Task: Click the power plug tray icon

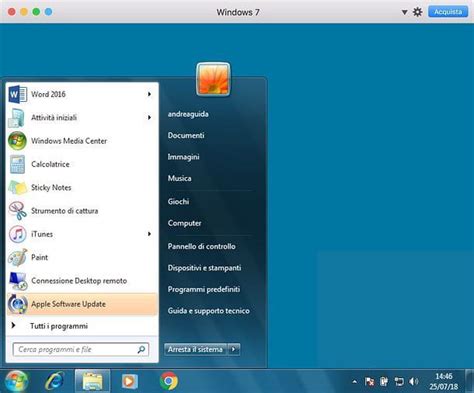Action: [x=384, y=381]
